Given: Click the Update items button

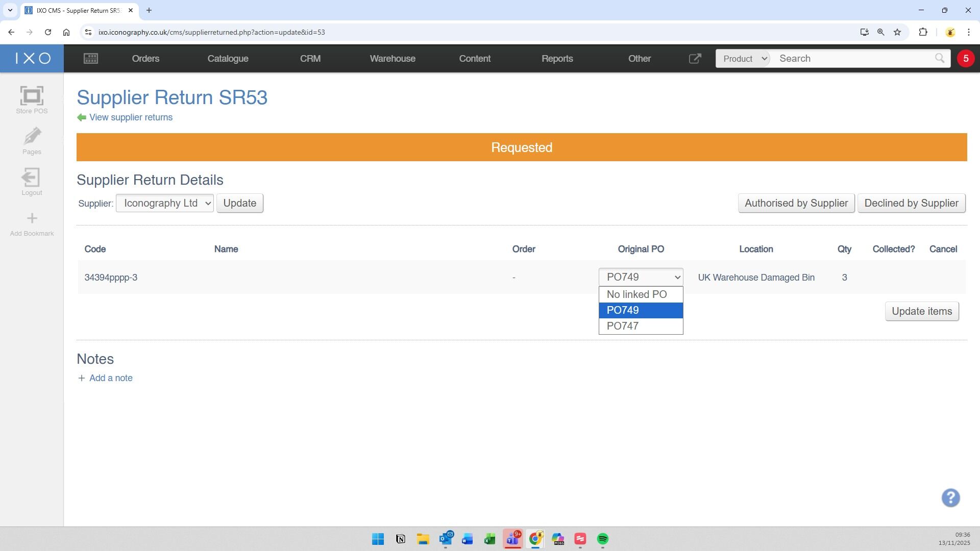Looking at the screenshot, I should (x=921, y=311).
